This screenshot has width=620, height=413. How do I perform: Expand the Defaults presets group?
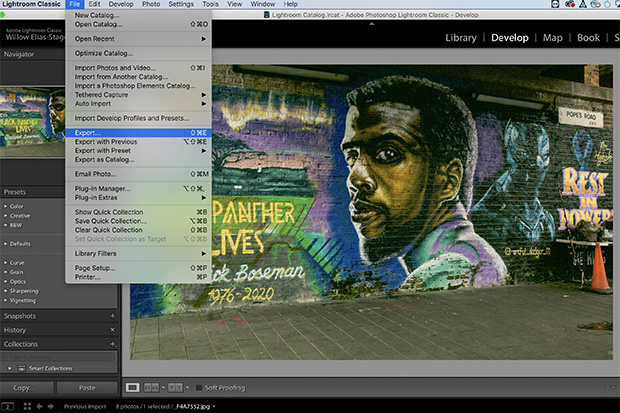6,244
